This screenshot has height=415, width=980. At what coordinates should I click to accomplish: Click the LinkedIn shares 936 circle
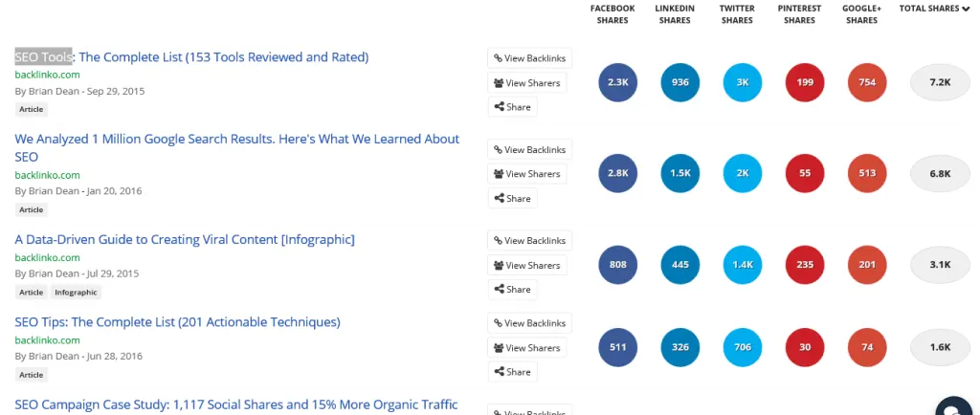point(680,82)
